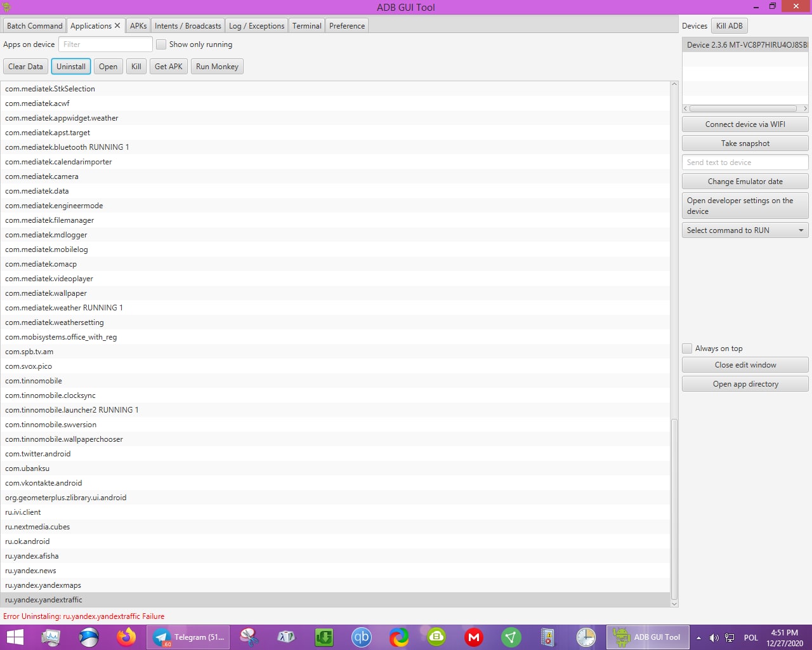Image resolution: width=812 pixels, height=650 pixels.
Task: Click Connect device via WIFI
Action: click(745, 124)
